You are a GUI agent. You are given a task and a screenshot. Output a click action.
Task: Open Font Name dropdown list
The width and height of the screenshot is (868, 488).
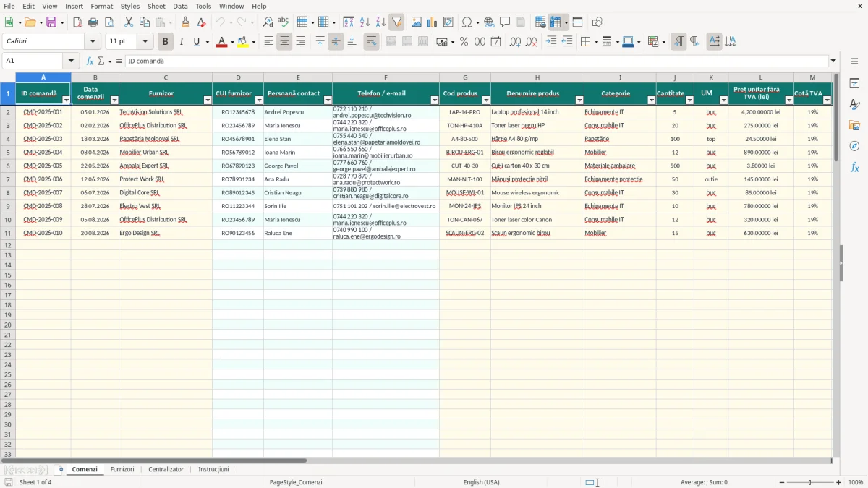pyautogui.click(x=93, y=42)
